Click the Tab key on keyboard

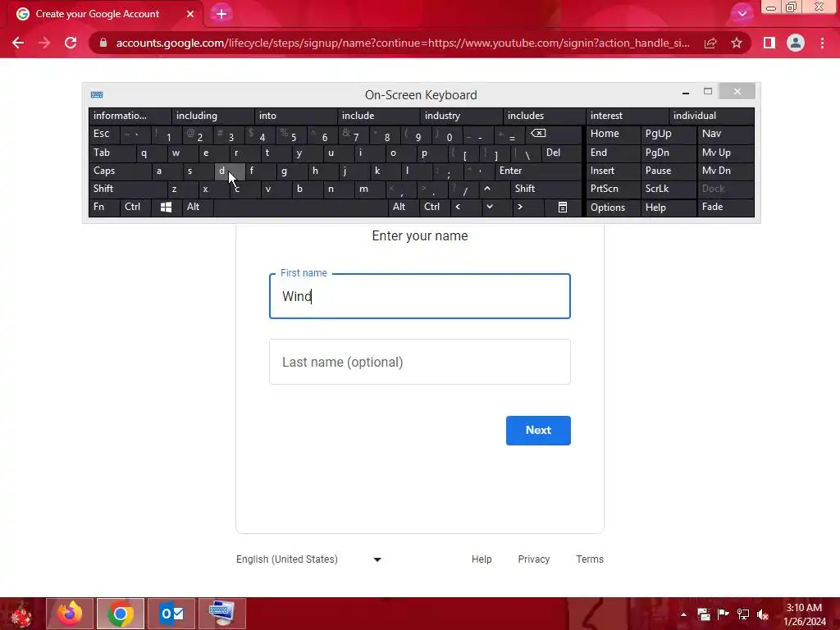[x=112, y=153]
